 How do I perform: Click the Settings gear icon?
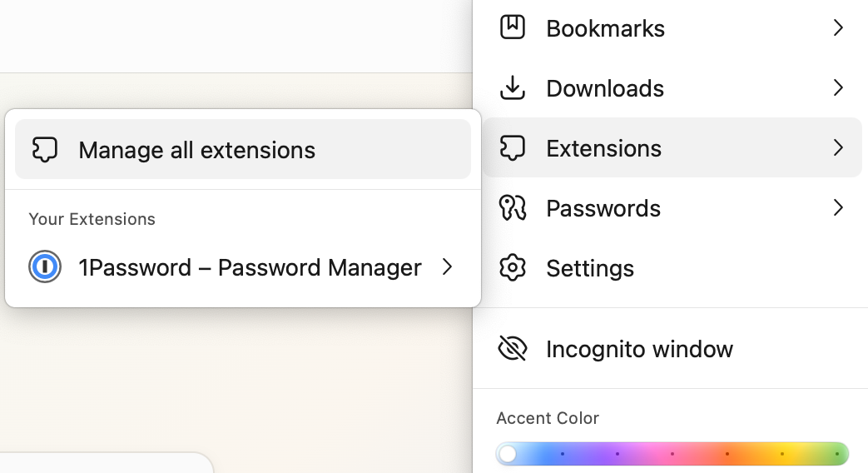click(512, 267)
